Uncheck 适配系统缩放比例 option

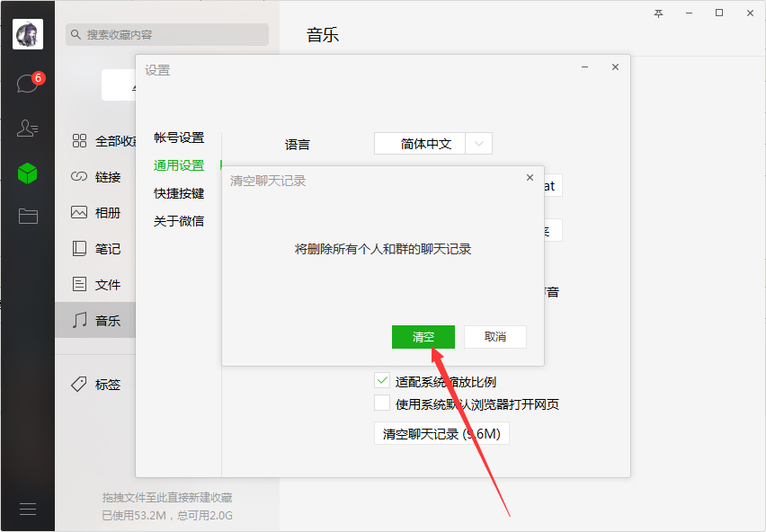click(381, 379)
